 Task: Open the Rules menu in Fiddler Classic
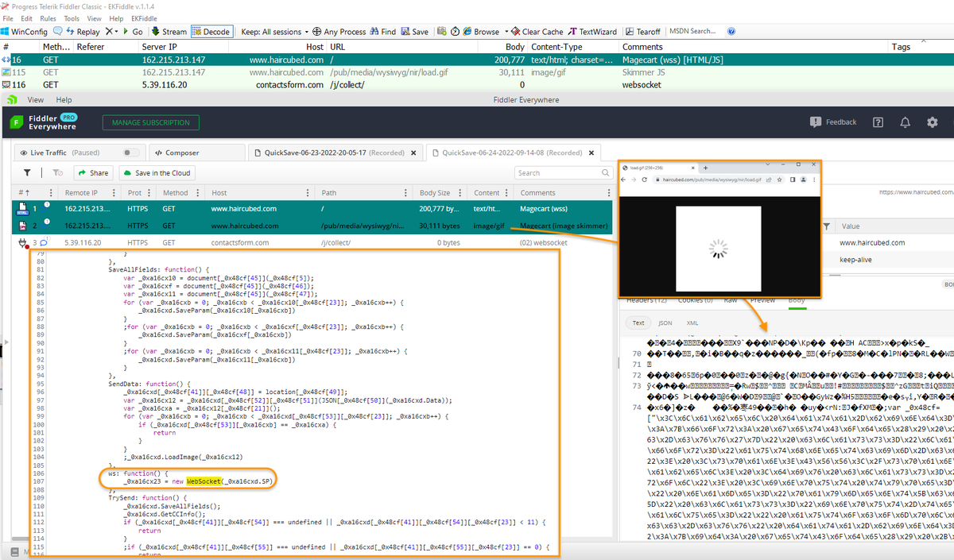(x=48, y=18)
